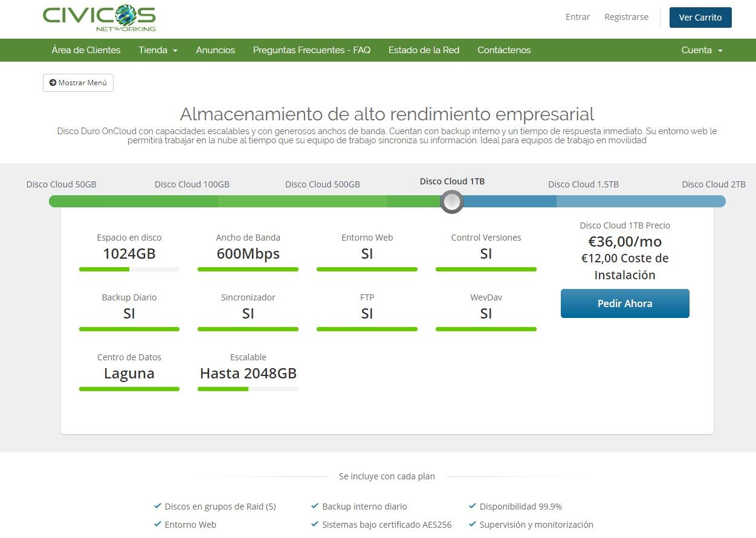The image size is (756, 538).
Task: Click the Discos en grupos de Raid (5) text
Action: (220, 507)
